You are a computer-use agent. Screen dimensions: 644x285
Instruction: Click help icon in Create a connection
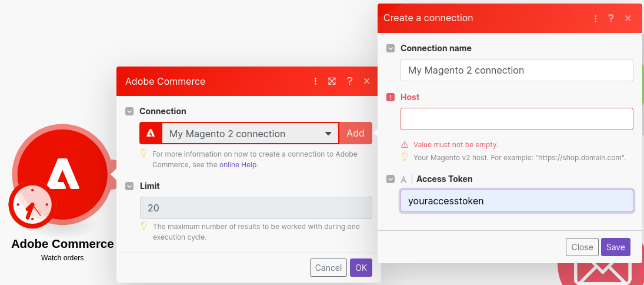pyautogui.click(x=611, y=18)
